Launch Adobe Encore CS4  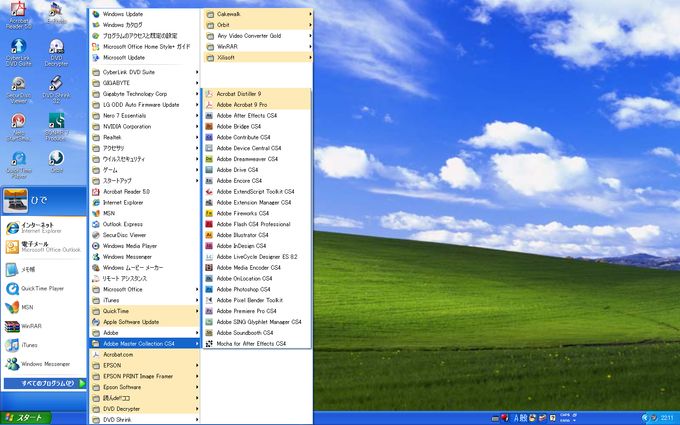click(x=257, y=180)
